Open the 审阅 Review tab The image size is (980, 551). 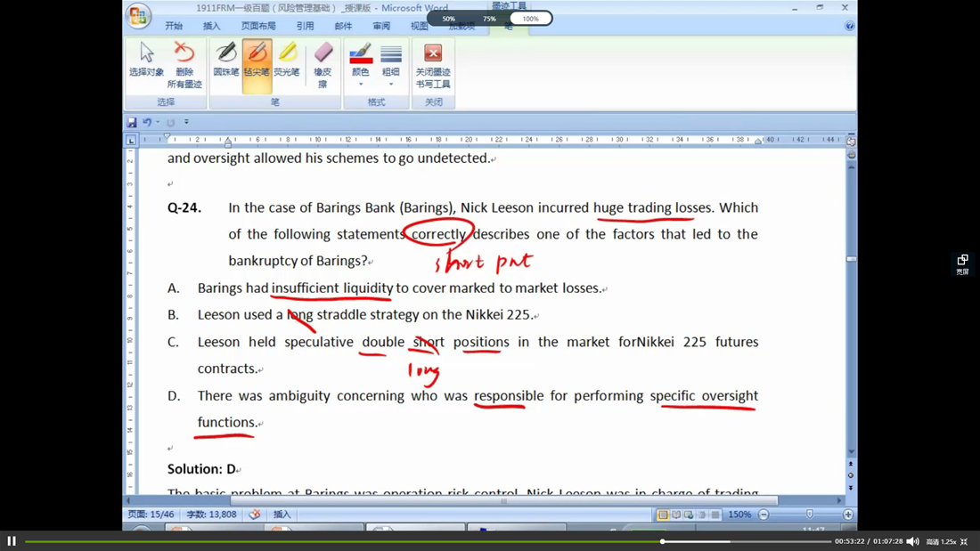pyautogui.click(x=381, y=26)
